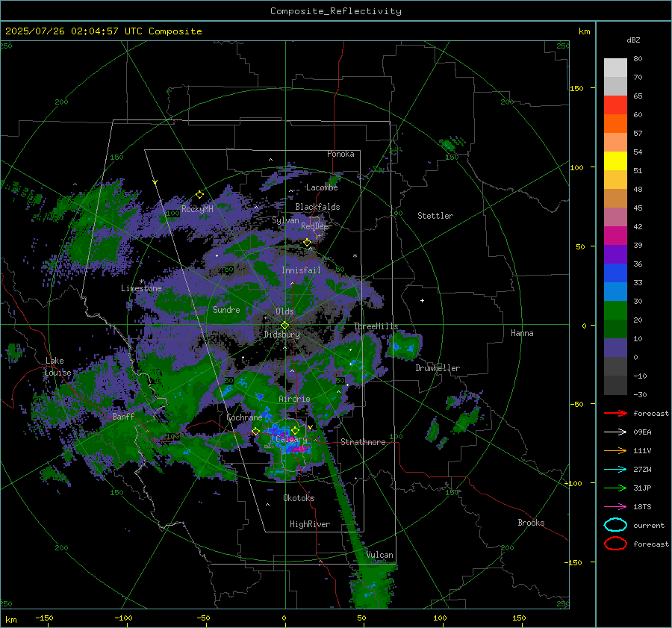Image resolution: width=672 pixels, height=628 pixels.
Task: Click the Drumheller town label
Action: [438, 368]
